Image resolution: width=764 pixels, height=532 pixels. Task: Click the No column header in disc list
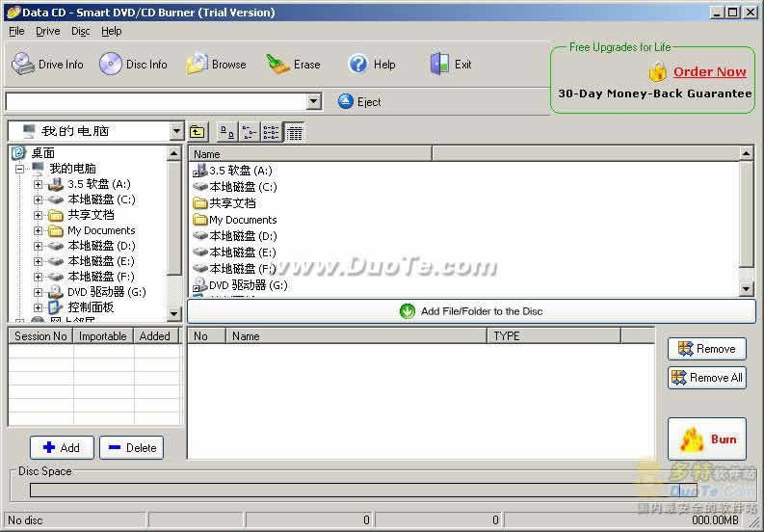point(206,336)
